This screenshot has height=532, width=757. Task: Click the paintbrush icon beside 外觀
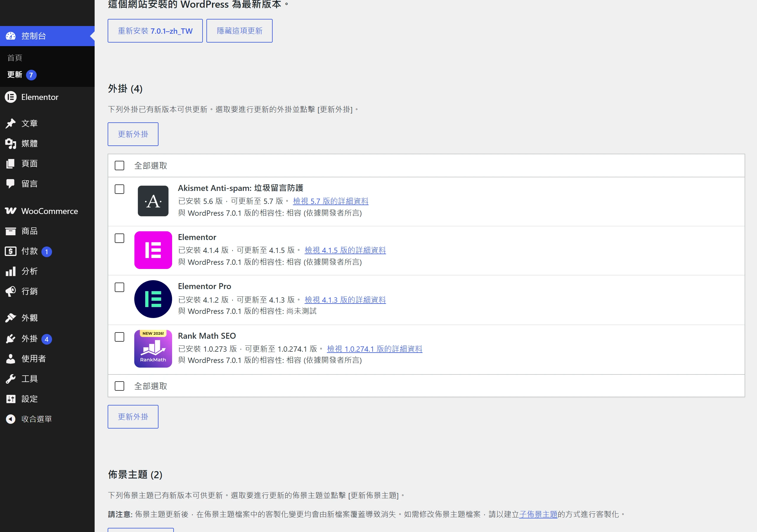pos(11,318)
